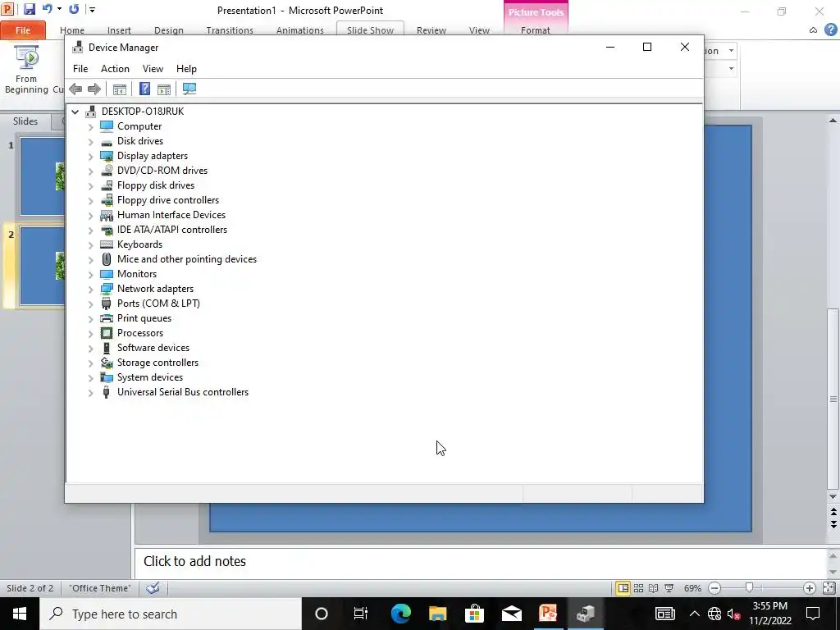Click the Universal Serial Bus controllers icon
This screenshot has height=630, width=840.
point(106,392)
